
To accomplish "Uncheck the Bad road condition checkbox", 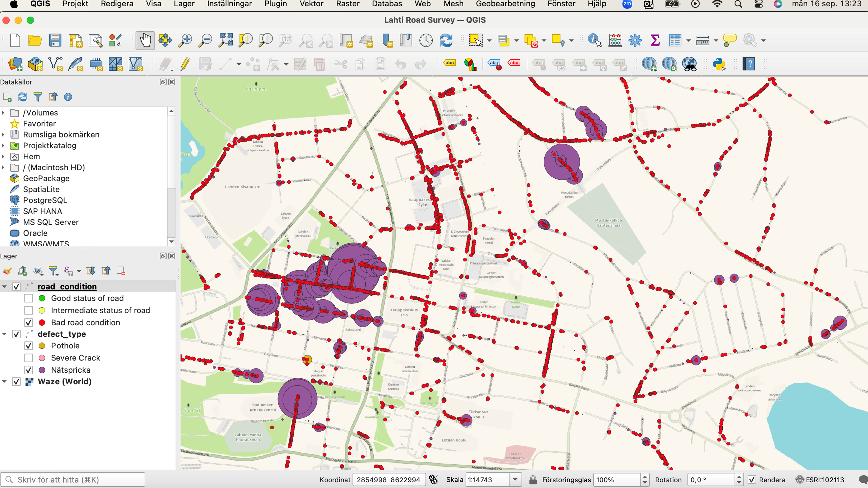I will pos(29,323).
